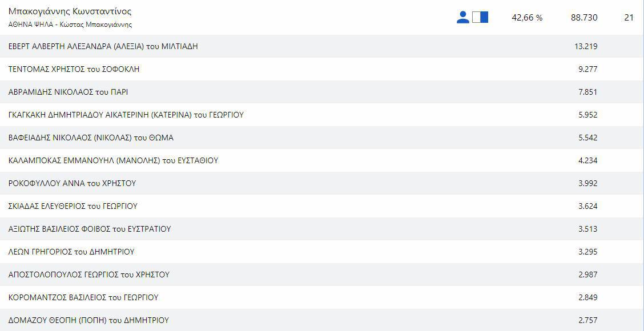
Task: Click ΓΚΑΓΚΑΚΗ ΔΗΜΗΤΡΙΑΔΟΥ ΑΙΚΑΤΕΡΙΝΗ candidate entry
Action: 126,115
